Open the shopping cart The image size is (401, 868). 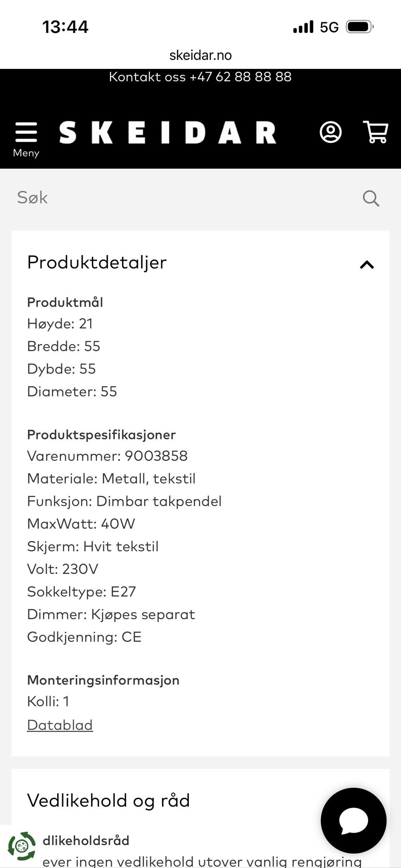click(376, 132)
